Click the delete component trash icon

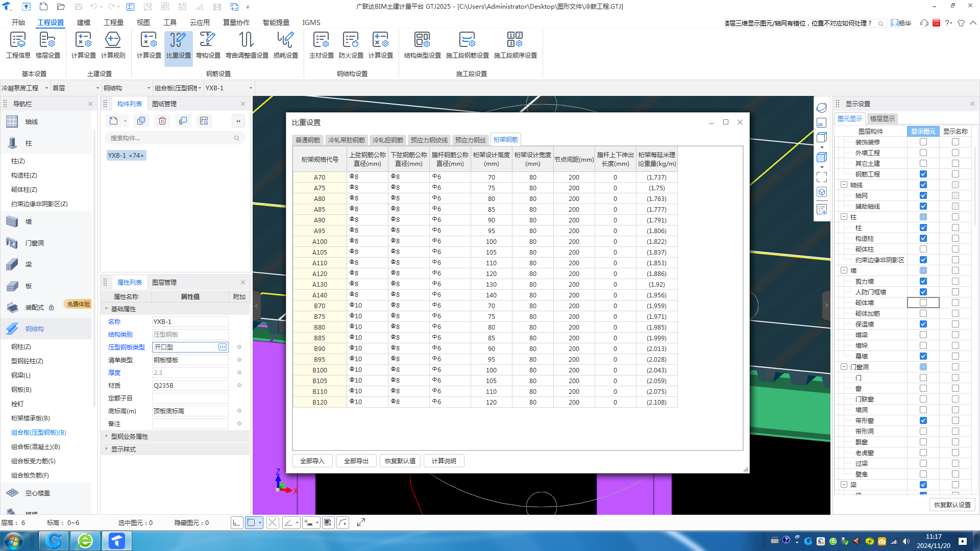[x=162, y=121]
